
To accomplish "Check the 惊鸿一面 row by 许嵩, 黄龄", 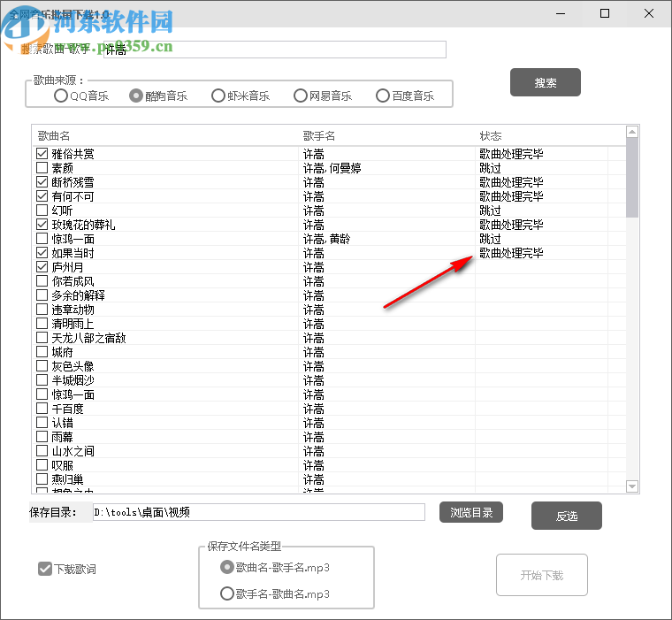I will 42,239.
